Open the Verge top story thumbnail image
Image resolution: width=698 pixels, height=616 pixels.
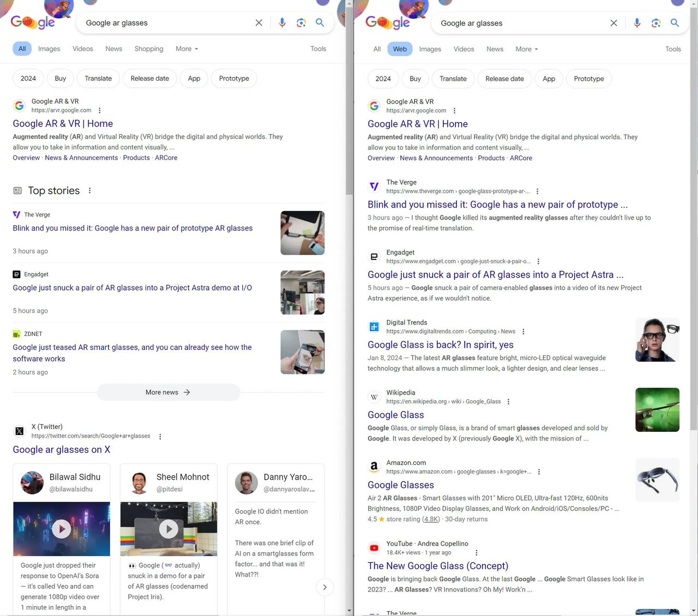[x=303, y=233]
